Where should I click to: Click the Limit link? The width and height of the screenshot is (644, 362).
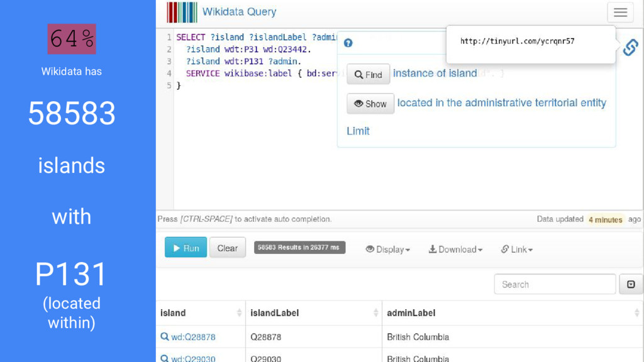[x=358, y=131]
